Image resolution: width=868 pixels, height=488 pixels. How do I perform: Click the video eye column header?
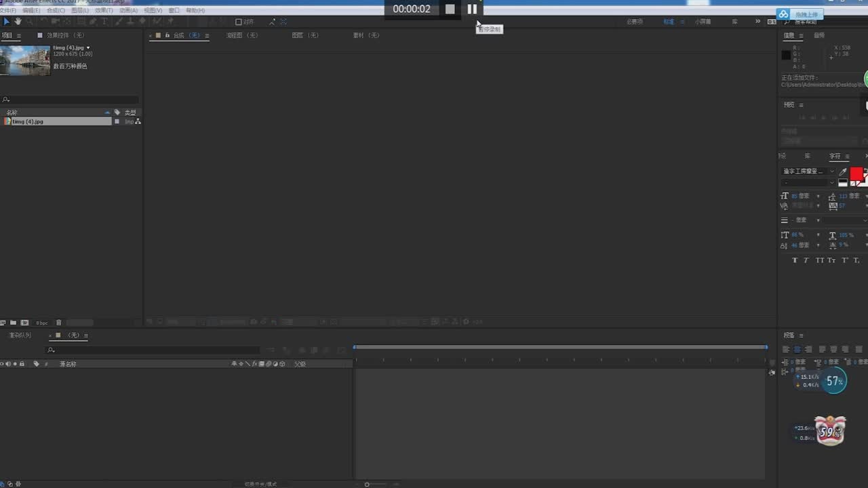pos(2,364)
